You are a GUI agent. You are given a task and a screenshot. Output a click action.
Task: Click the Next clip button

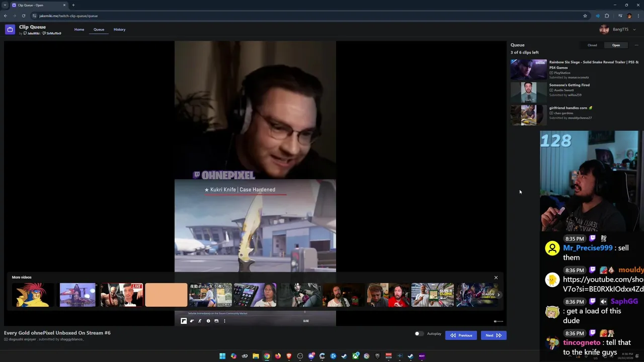[x=493, y=335]
